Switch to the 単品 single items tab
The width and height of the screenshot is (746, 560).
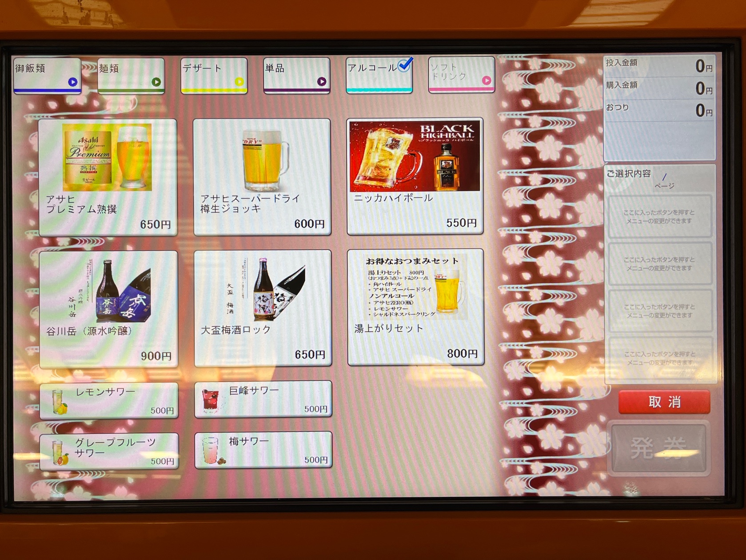coord(296,75)
